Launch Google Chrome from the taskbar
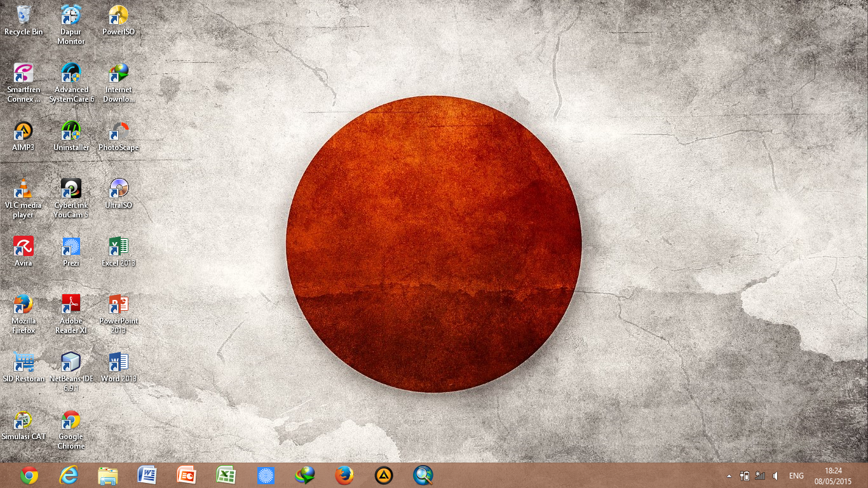 click(29, 475)
